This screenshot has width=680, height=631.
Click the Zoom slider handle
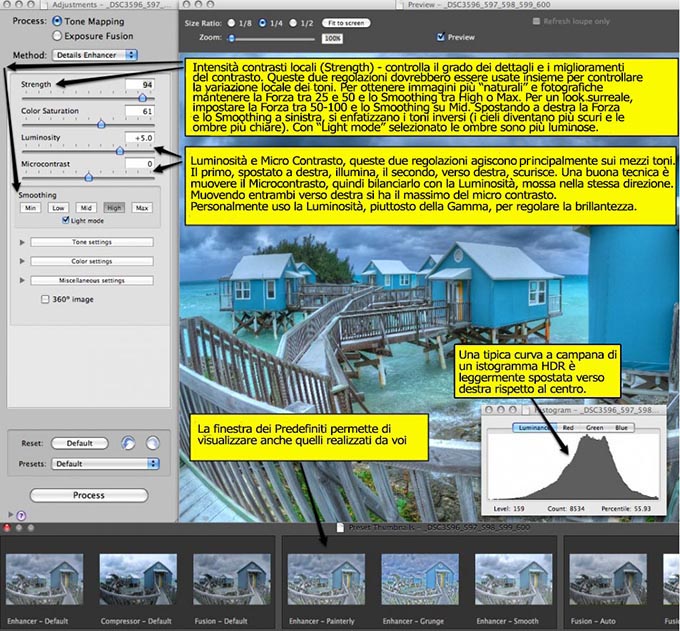click(x=231, y=38)
